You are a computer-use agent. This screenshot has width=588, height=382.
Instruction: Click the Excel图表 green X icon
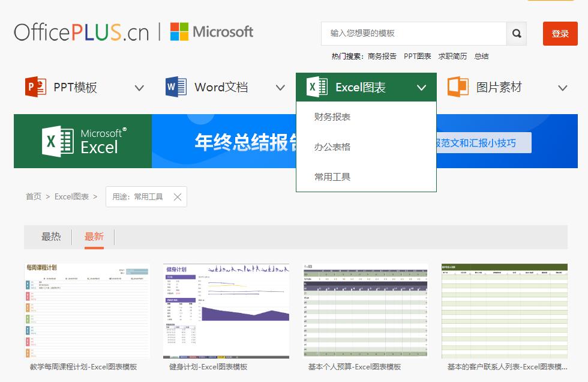(x=316, y=86)
